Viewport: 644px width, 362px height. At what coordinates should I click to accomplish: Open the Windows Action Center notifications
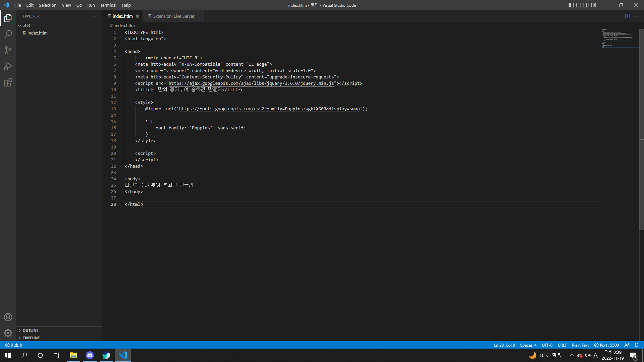point(634,356)
